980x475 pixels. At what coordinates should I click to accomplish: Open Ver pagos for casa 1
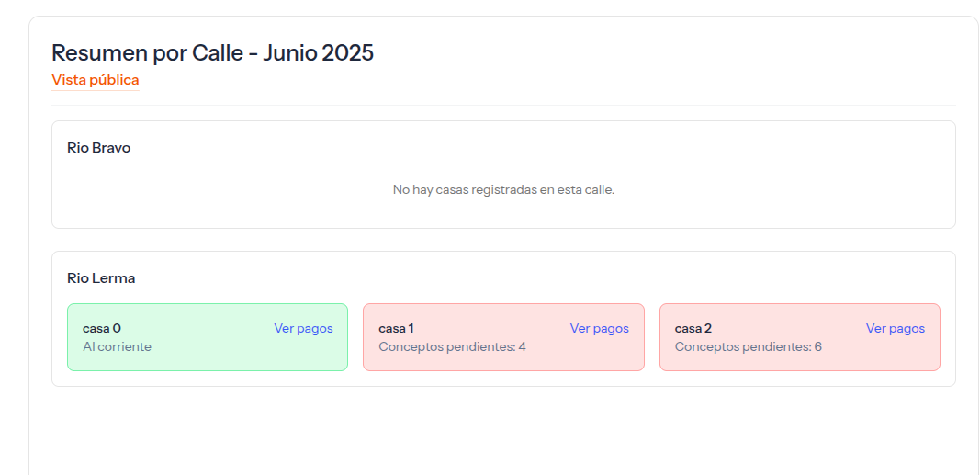(x=599, y=328)
